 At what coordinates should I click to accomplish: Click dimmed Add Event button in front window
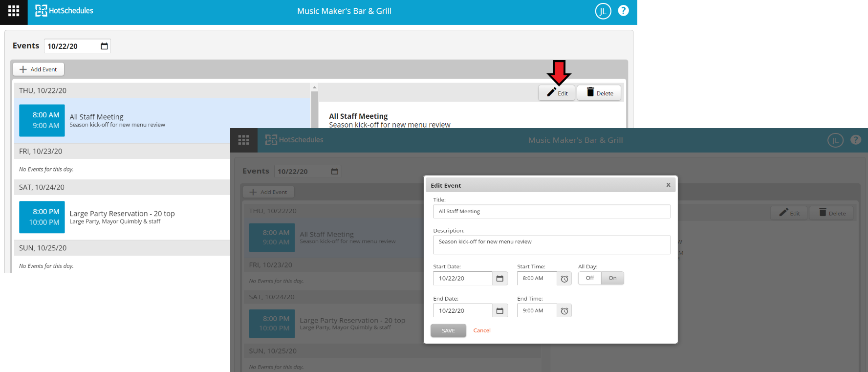[x=268, y=192]
